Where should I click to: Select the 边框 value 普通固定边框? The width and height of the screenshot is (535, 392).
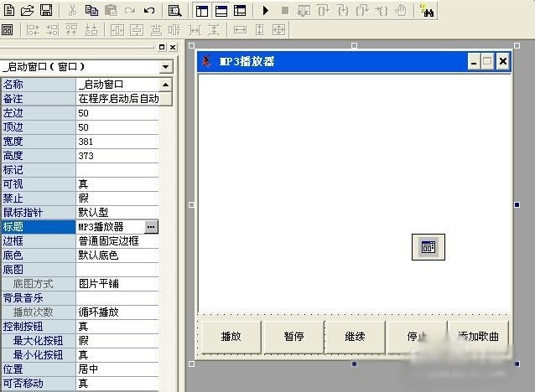point(117,241)
